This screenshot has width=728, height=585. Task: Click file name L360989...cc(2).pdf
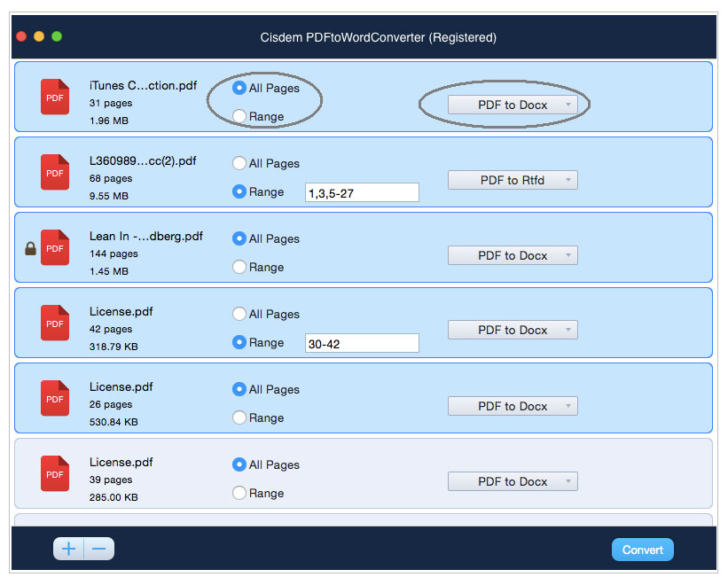pyautogui.click(x=143, y=161)
